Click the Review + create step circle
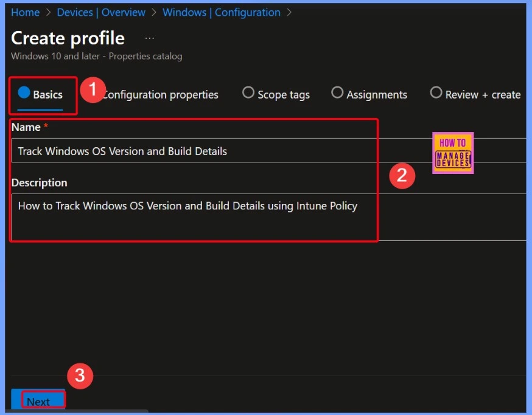The width and height of the screenshot is (532, 415). (436, 92)
